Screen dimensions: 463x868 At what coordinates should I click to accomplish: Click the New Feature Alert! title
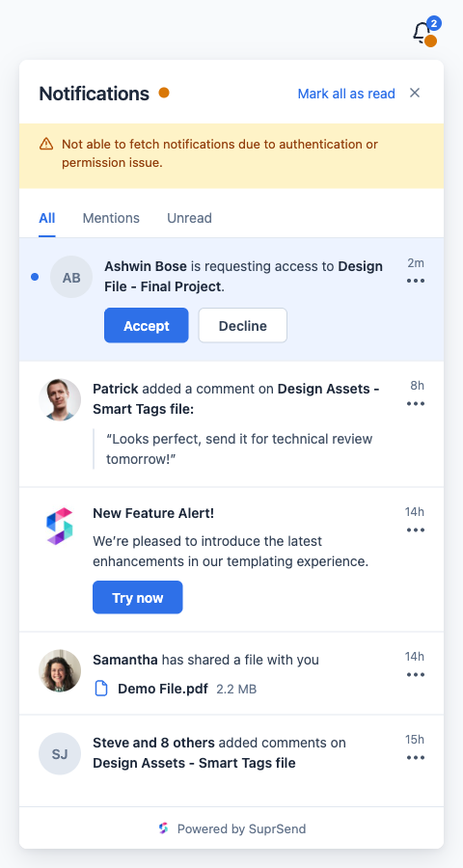tap(153, 513)
